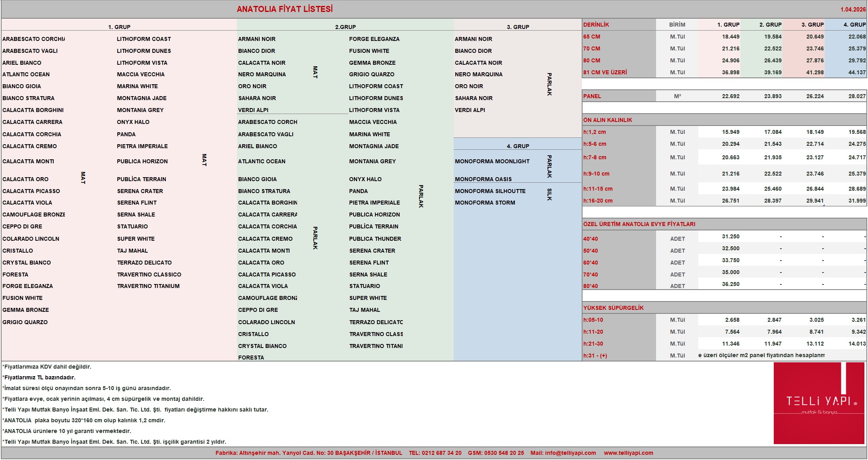Select the 'h:05-10' skirting row label
Image resolution: width=868 pixels, height=460 pixels.
[x=593, y=320]
